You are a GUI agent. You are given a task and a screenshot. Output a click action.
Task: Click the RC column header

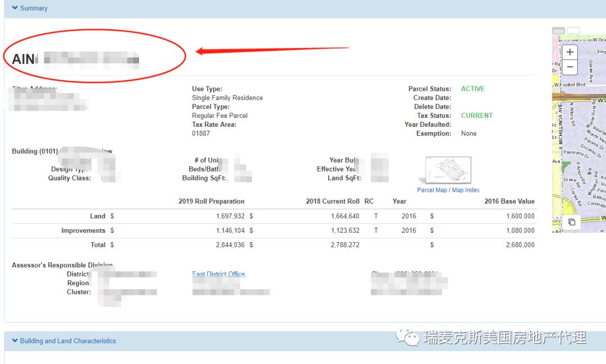pyautogui.click(x=369, y=201)
